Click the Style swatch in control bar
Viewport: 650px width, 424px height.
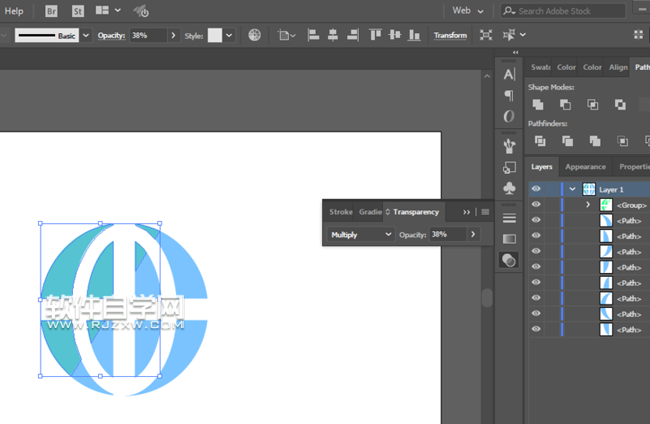tap(215, 35)
